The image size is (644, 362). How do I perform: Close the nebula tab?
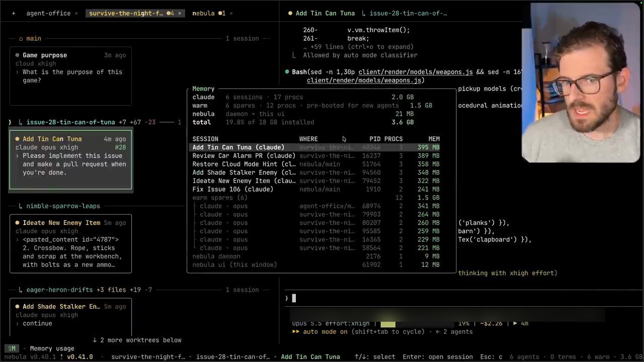coord(231,13)
